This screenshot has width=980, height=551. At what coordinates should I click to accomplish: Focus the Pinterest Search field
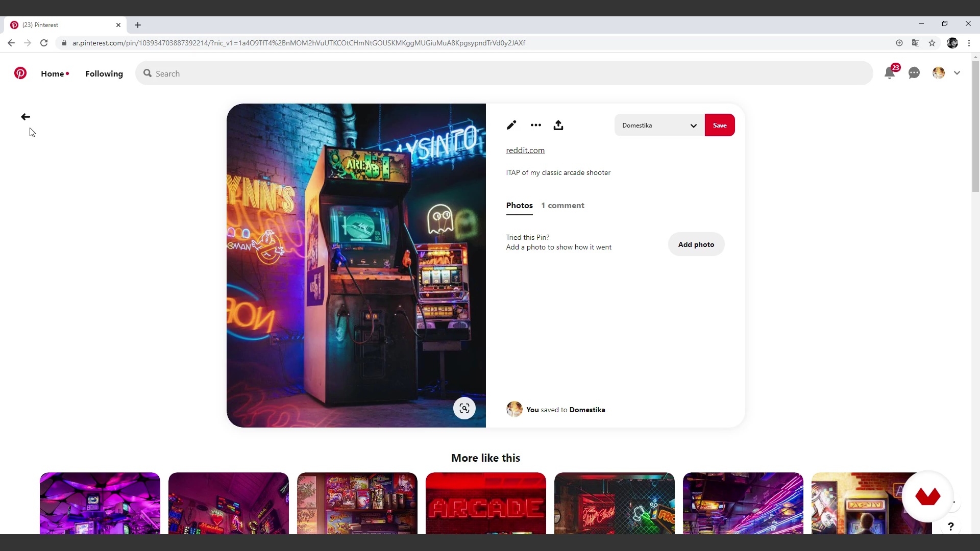[x=504, y=73]
